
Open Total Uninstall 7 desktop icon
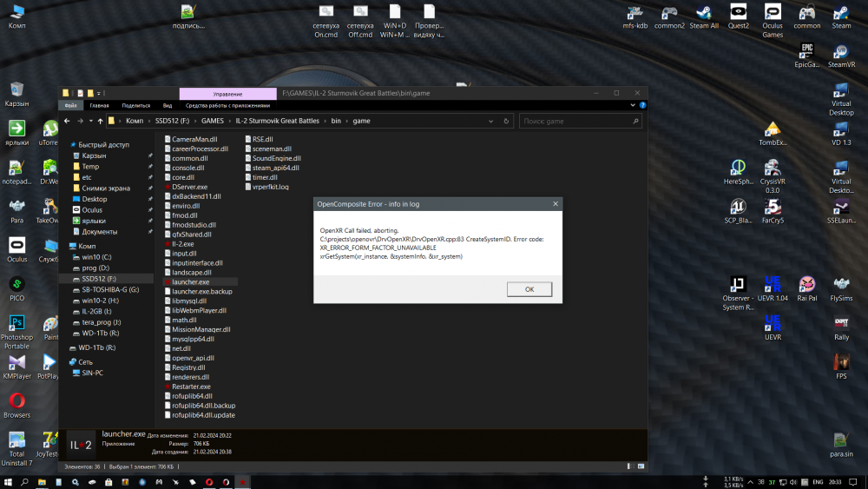pyautogui.click(x=16, y=448)
